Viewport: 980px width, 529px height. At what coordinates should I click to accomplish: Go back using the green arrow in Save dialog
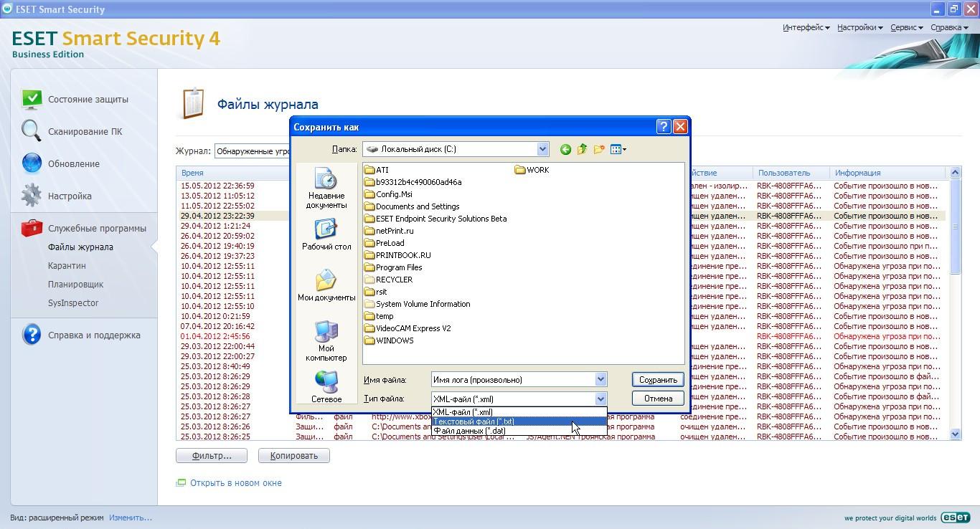(x=565, y=149)
